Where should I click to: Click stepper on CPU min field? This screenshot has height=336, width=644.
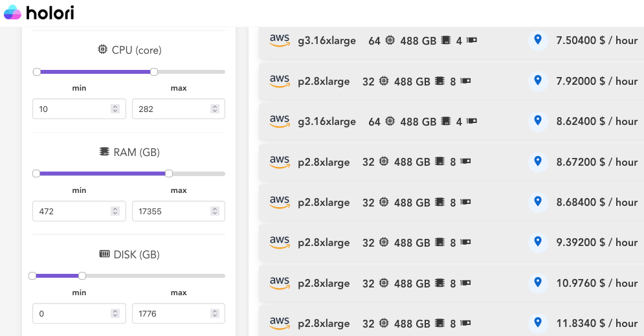pyautogui.click(x=115, y=109)
